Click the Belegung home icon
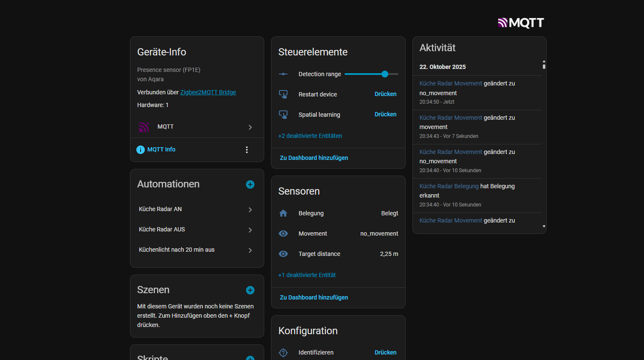 tap(283, 213)
